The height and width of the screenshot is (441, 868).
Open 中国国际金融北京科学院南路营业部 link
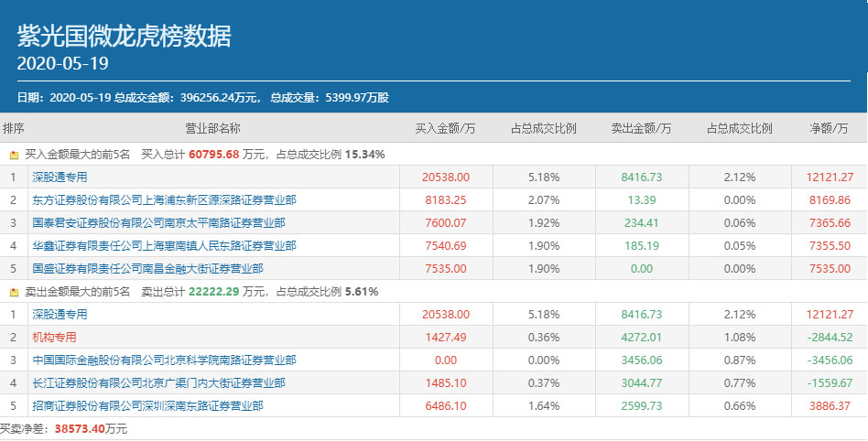point(164,360)
